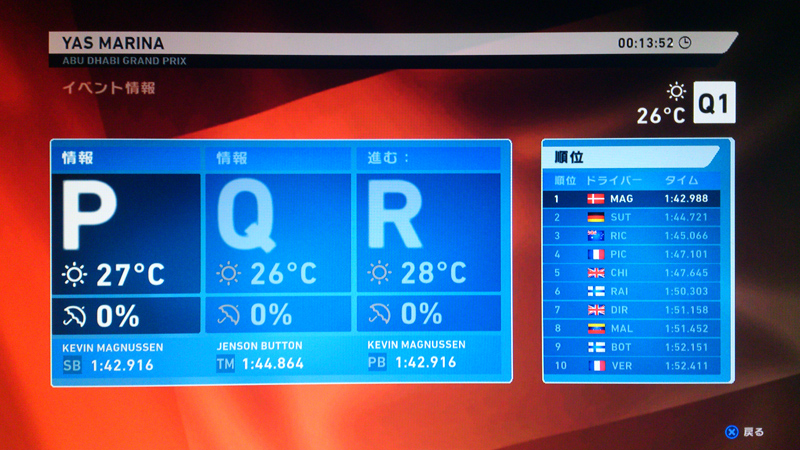Select the VER row in standings
The image size is (800, 450).
[x=632, y=366]
